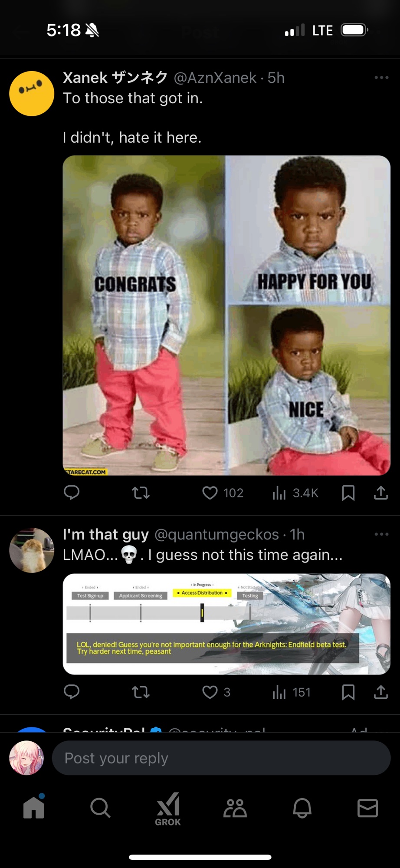Bookmark the quantumgeckos reply
Viewport: 400px width, 868px height.
[x=348, y=692]
